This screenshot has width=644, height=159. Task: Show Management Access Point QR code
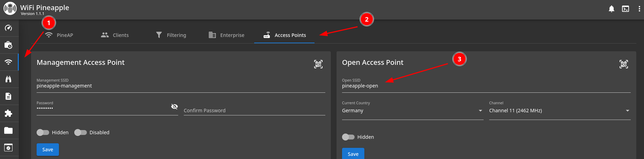click(318, 64)
